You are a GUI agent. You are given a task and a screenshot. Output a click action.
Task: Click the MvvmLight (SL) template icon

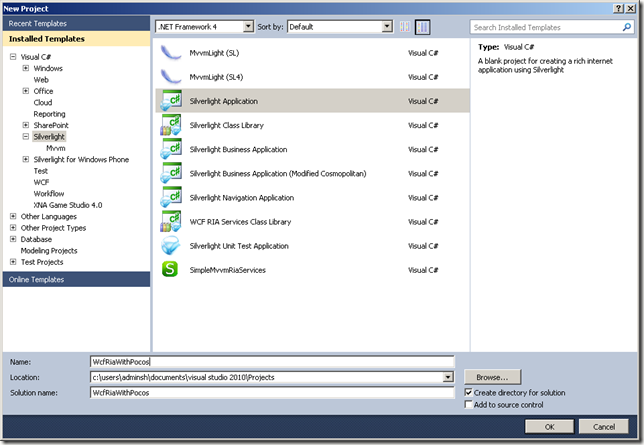pyautogui.click(x=170, y=53)
